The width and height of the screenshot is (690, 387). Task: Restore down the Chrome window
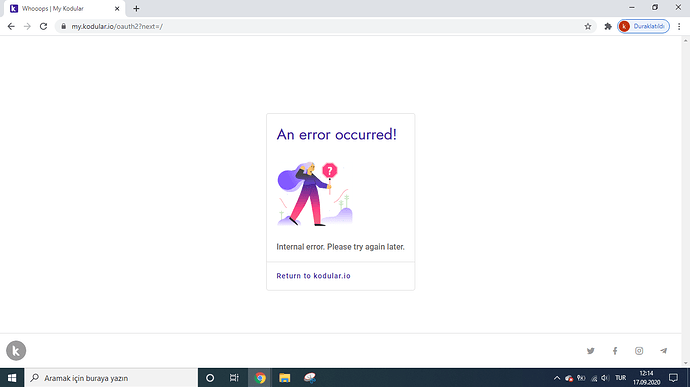pos(655,7)
